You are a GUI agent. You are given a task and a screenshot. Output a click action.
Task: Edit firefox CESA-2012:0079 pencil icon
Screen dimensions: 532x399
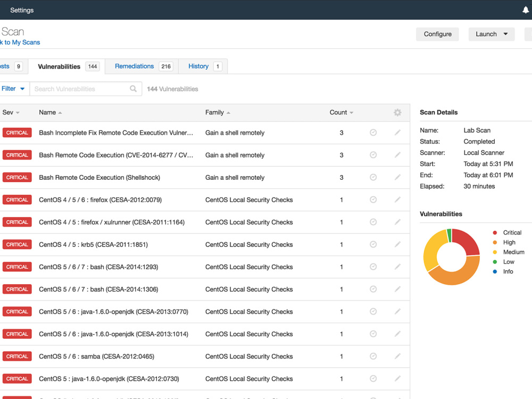(x=397, y=199)
